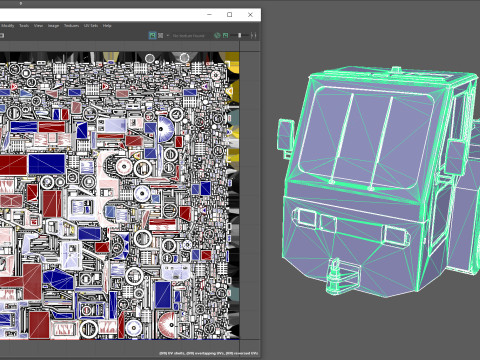Viewport: 480px width, 360px height.
Task: Open the Image menu in UV Editor
Action: click(x=53, y=26)
